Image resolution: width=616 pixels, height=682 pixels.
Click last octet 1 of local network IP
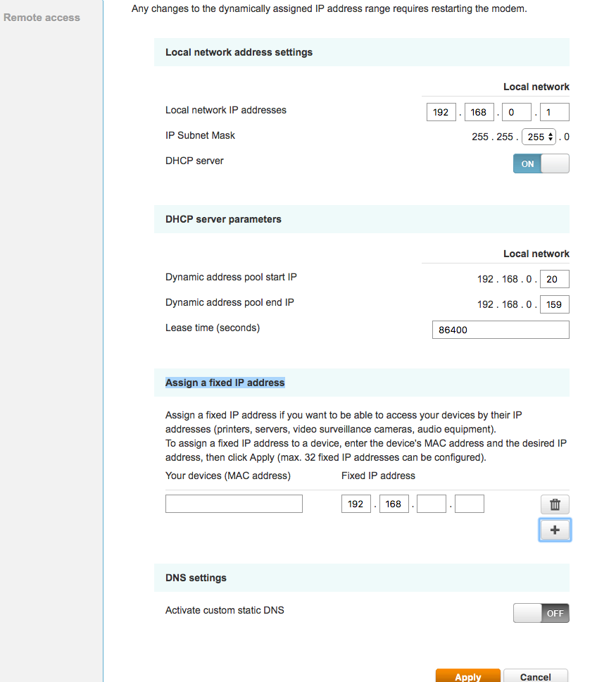coord(554,112)
